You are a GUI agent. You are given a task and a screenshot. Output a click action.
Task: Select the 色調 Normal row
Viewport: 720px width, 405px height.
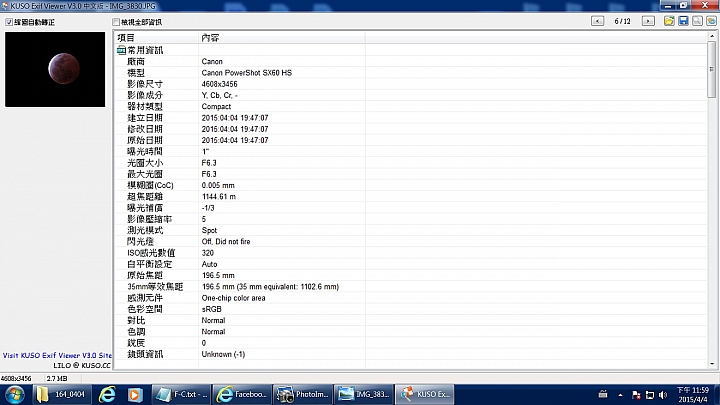point(411,332)
